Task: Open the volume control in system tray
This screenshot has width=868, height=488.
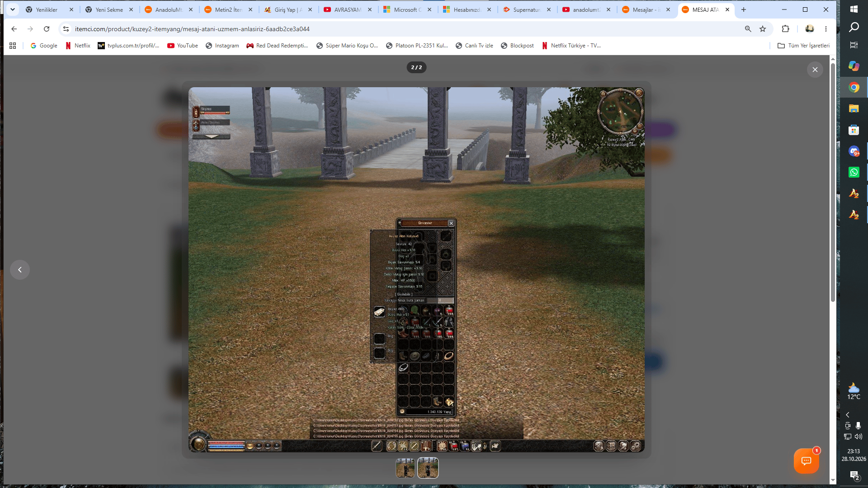Action: 859,436
